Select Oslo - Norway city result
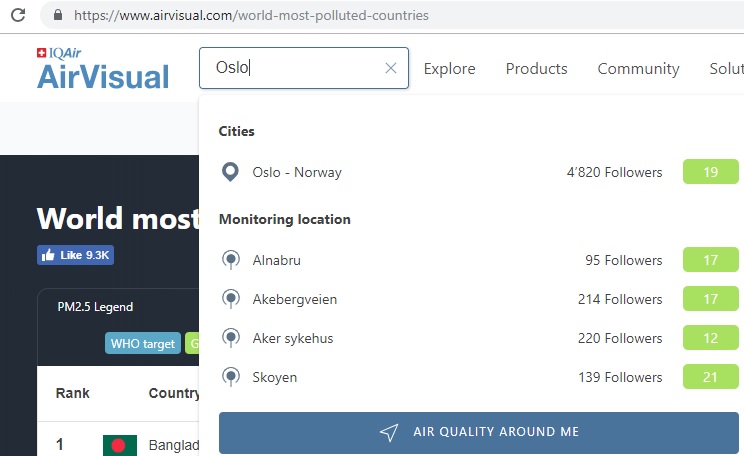 (479, 172)
